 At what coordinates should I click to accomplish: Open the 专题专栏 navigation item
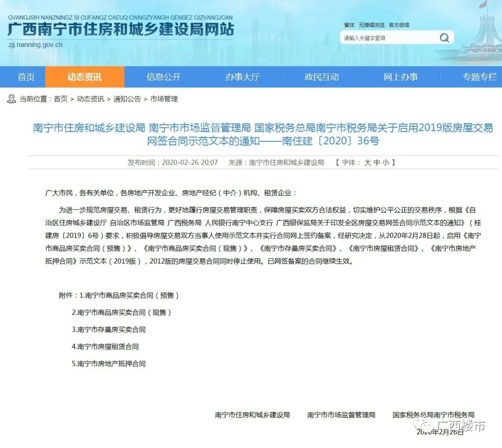[479, 77]
